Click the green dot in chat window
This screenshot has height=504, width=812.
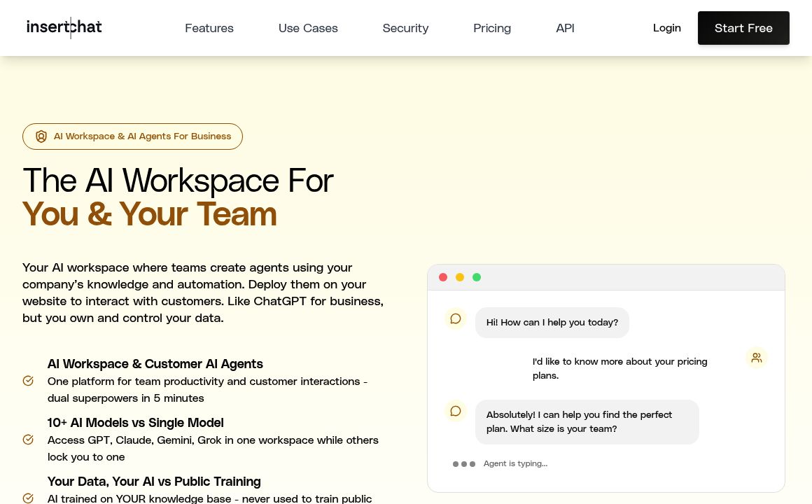coord(477,277)
